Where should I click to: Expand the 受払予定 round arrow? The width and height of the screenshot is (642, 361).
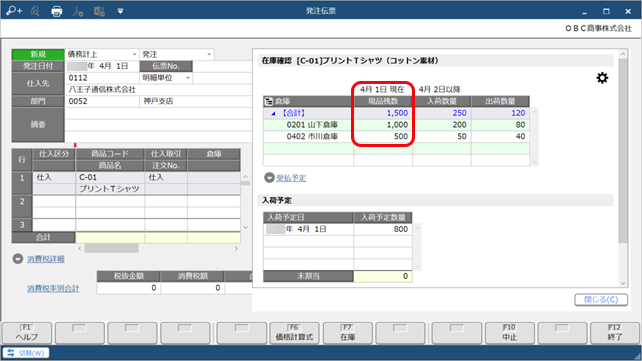coord(269,178)
